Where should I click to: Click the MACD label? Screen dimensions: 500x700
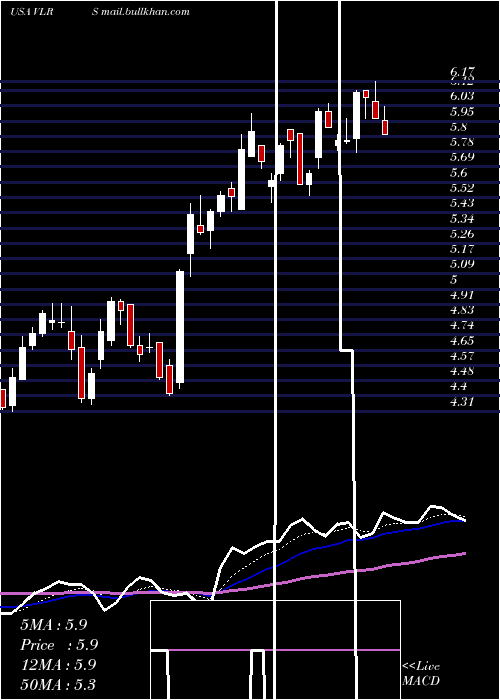(421, 681)
